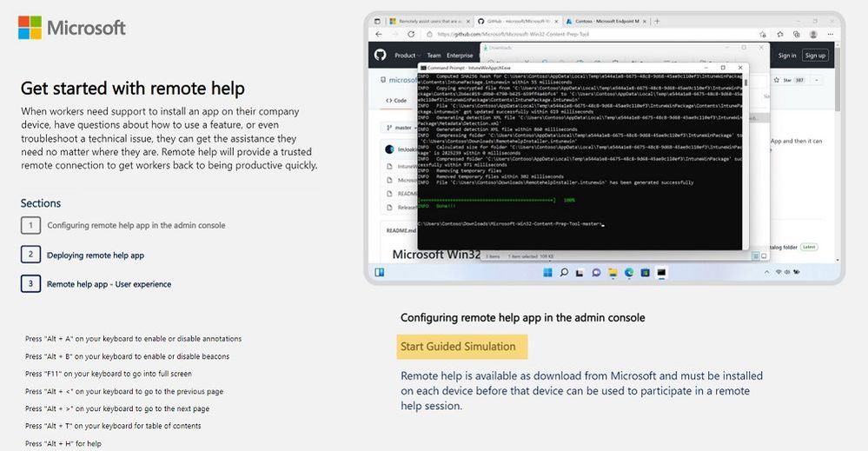Show hidden icons in preview system tray
868x451 pixels.
(766, 272)
